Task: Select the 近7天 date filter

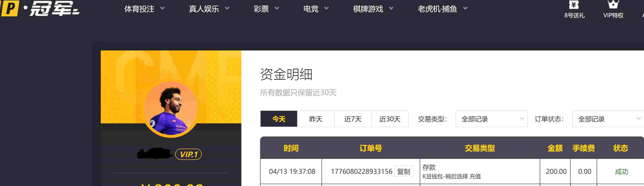Action: (353, 119)
